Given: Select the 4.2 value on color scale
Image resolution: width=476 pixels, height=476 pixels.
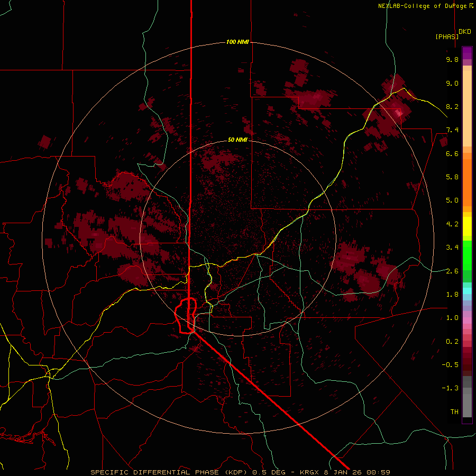Looking at the screenshot, I should 452,224.
